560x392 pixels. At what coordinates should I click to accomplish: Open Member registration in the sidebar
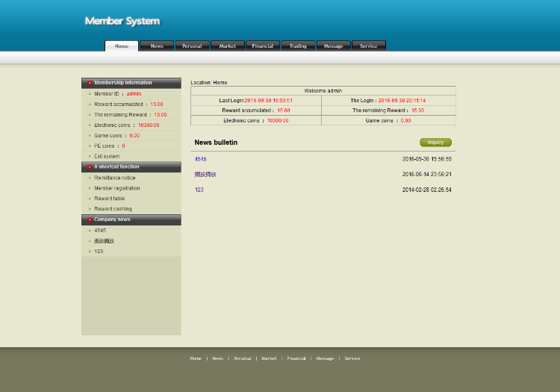[116, 188]
